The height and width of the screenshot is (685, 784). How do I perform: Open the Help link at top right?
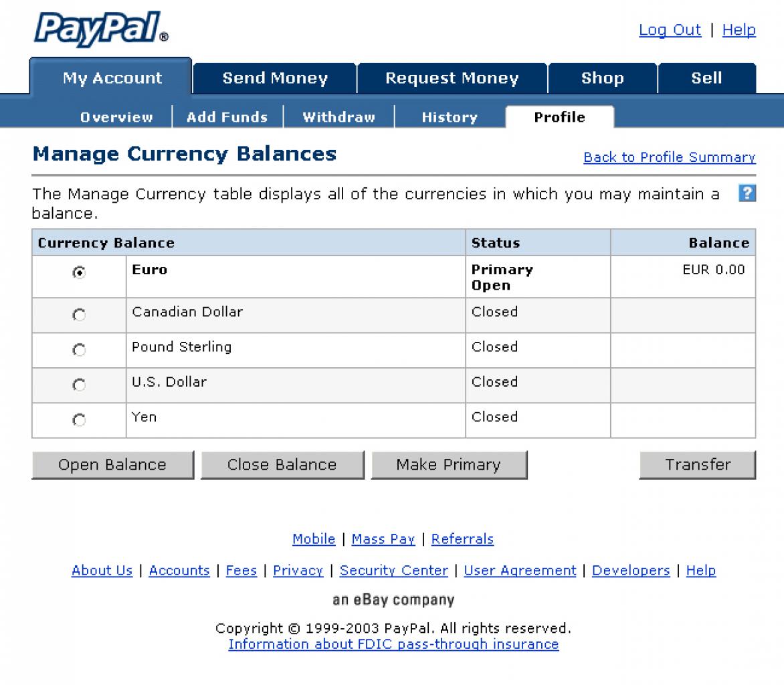[739, 30]
